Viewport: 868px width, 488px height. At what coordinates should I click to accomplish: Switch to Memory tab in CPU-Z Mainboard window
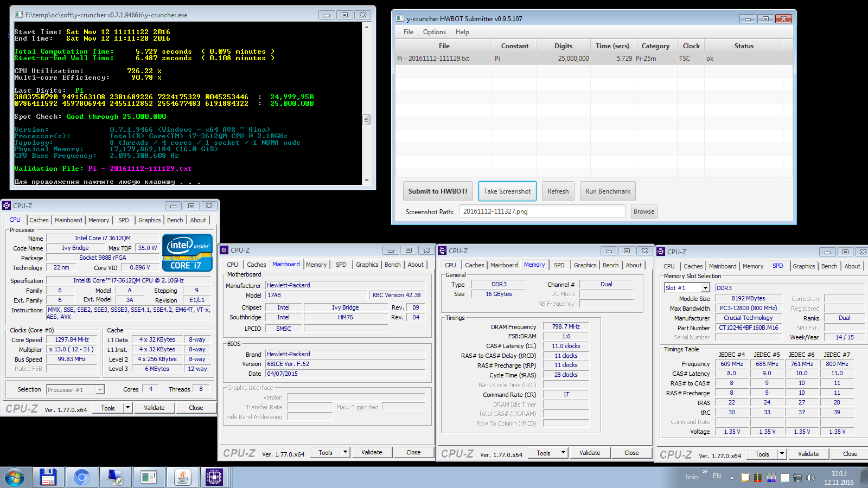(x=316, y=265)
